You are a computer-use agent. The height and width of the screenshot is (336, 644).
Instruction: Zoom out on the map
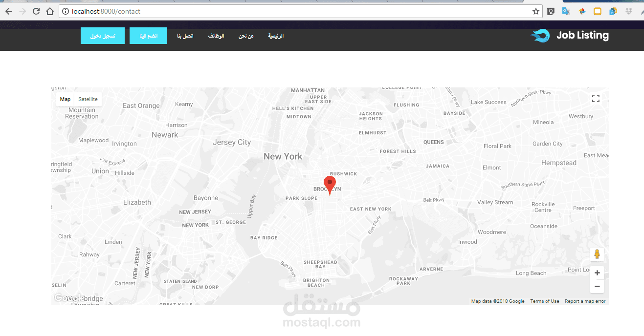(x=597, y=287)
